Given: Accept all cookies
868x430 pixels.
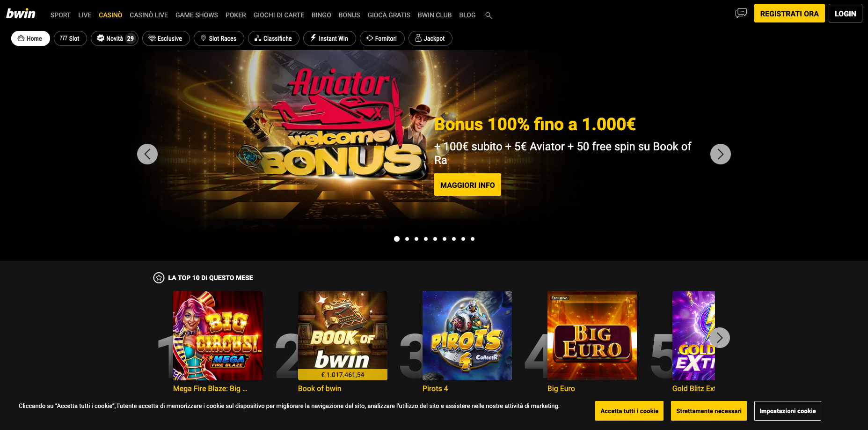Looking at the screenshot, I should [629, 411].
